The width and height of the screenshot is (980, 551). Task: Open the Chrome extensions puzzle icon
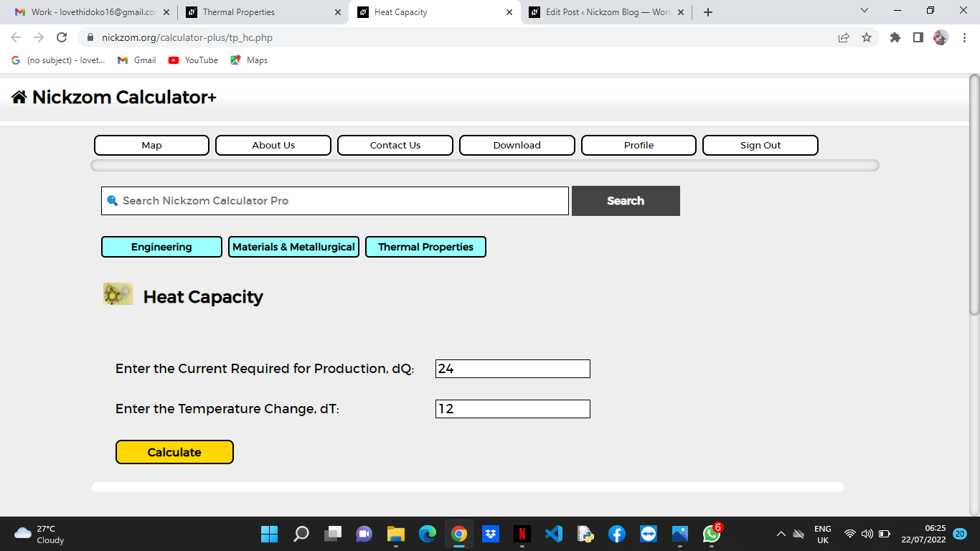[895, 37]
